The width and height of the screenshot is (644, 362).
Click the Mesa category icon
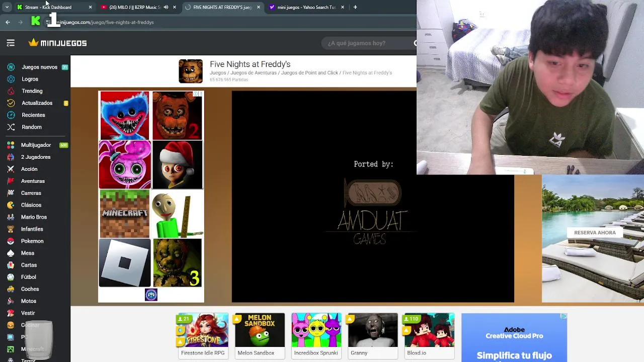pyautogui.click(x=11, y=253)
